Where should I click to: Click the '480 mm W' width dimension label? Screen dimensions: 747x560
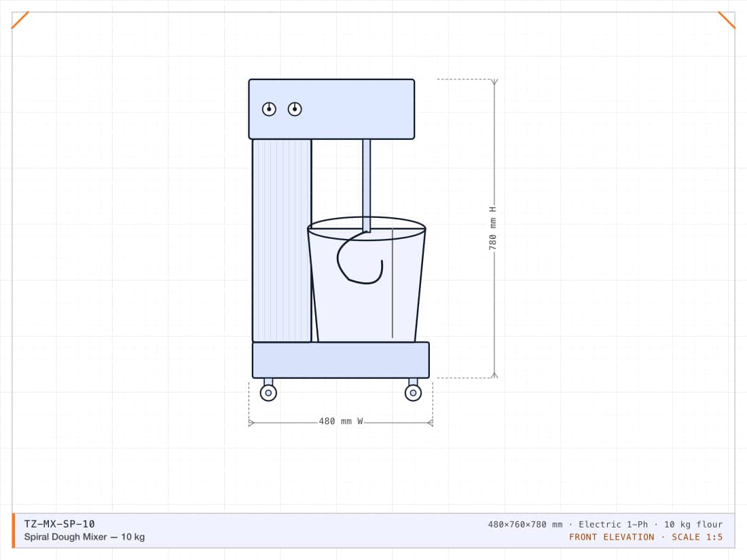pyautogui.click(x=341, y=422)
